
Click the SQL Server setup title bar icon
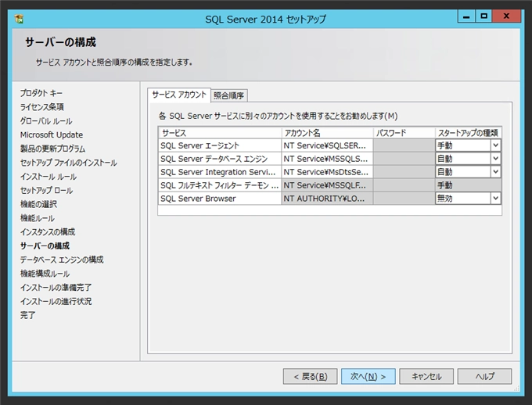19,19
